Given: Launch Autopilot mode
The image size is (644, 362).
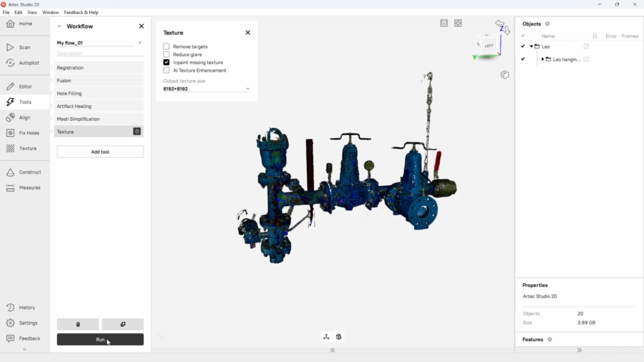Looking at the screenshot, I should coord(22,63).
